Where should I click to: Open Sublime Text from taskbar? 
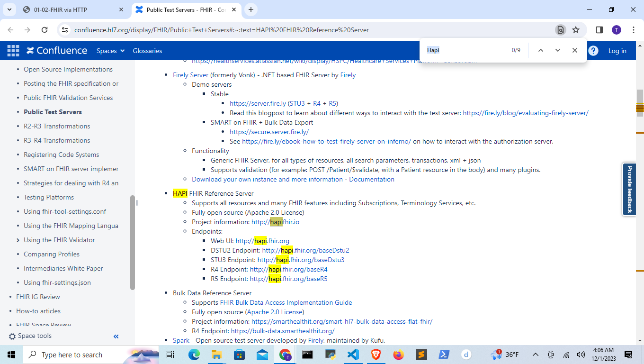421,355
